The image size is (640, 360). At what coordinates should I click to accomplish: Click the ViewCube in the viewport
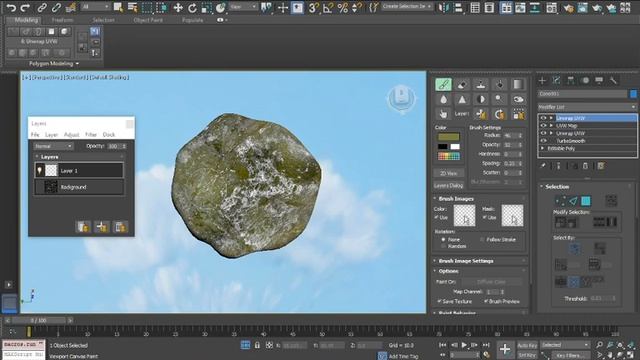pyautogui.click(x=401, y=98)
